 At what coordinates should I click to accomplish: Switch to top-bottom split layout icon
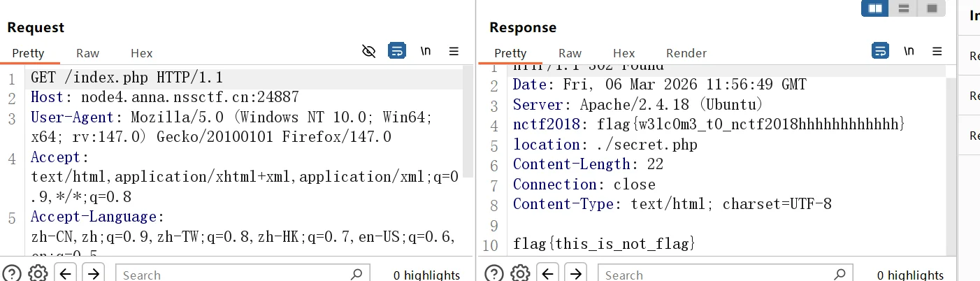click(903, 8)
